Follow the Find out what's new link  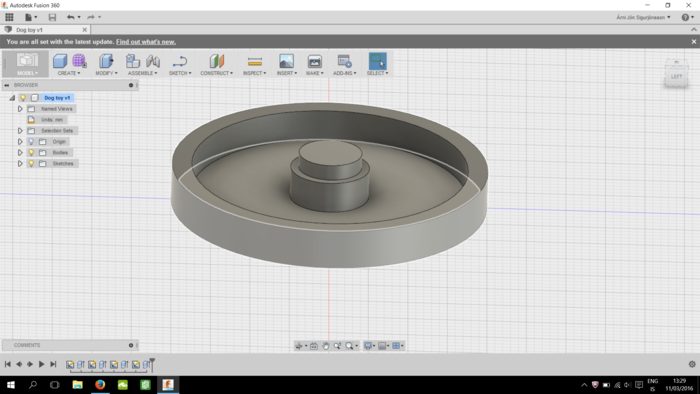[x=146, y=42]
